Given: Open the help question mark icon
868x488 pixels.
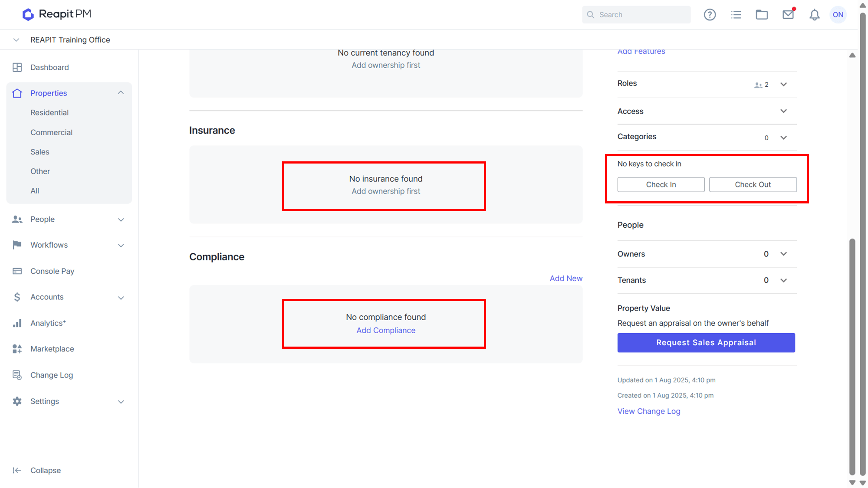Looking at the screenshot, I should point(710,15).
